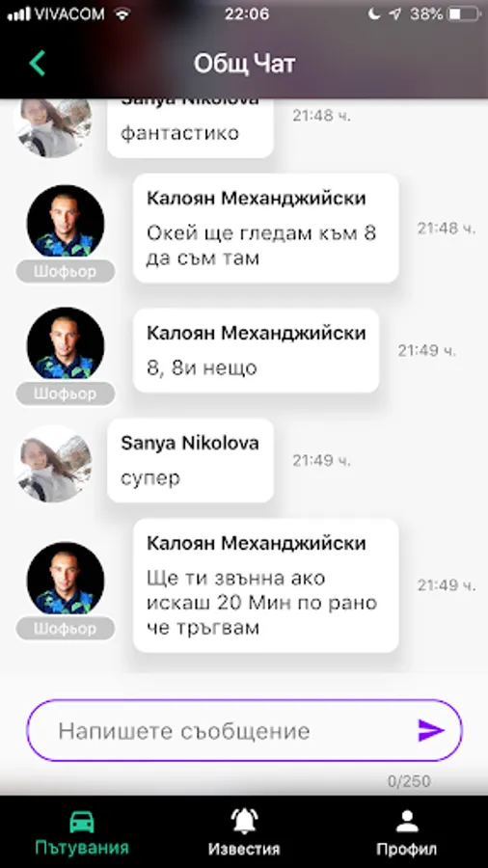Send message with purple arrow icon
This screenshot has width=488, height=868.
tap(431, 731)
